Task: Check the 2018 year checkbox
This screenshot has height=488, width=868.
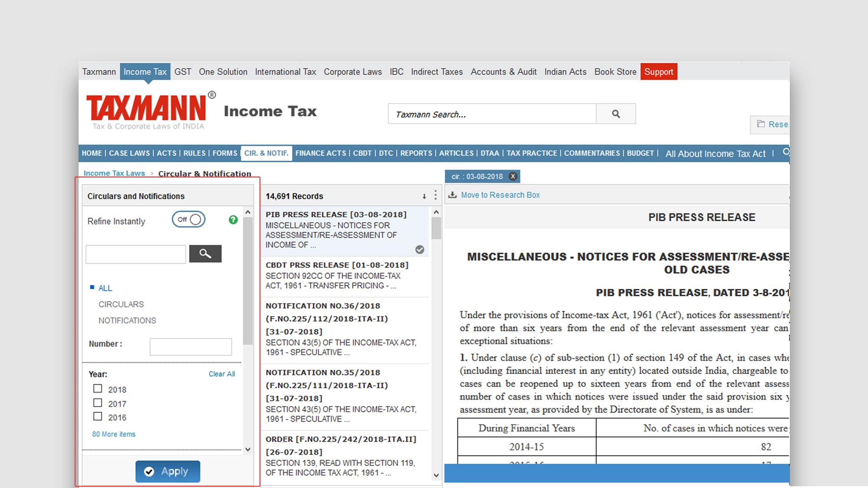Action: click(x=98, y=389)
